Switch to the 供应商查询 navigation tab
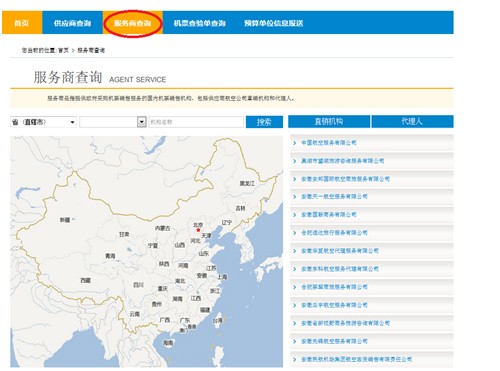 click(x=72, y=23)
